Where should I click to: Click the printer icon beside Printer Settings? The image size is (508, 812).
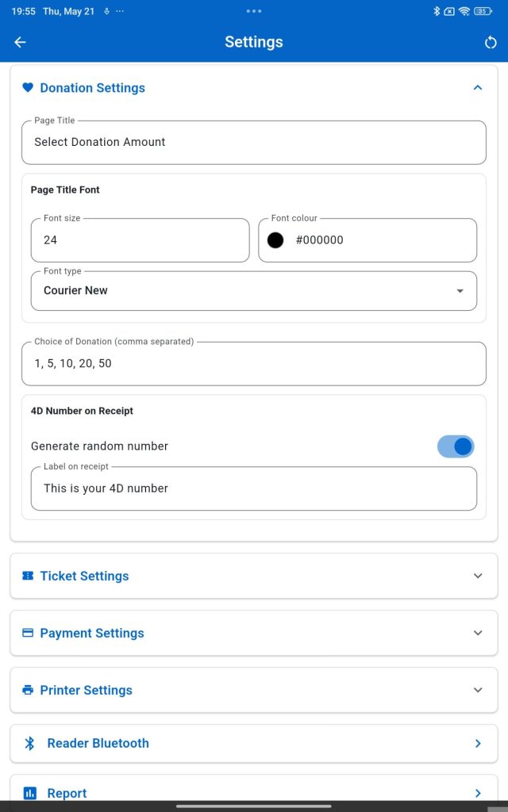point(28,690)
